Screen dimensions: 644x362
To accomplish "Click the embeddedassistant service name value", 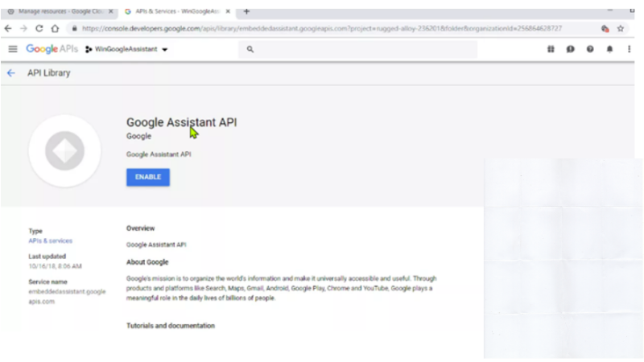I will tap(67, 296).
